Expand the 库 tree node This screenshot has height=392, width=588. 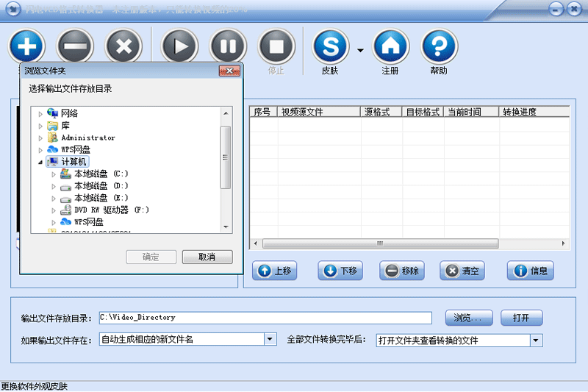[x=40, y=126]
